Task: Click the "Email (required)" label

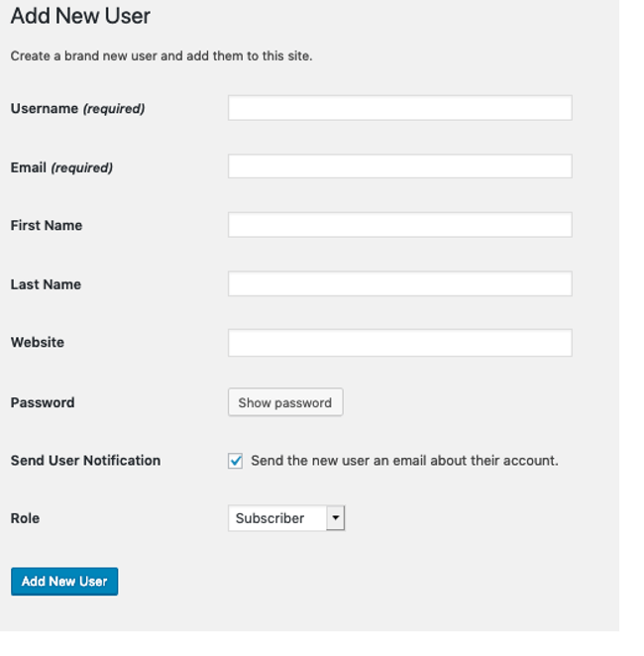Action: (x=61, y=167)
